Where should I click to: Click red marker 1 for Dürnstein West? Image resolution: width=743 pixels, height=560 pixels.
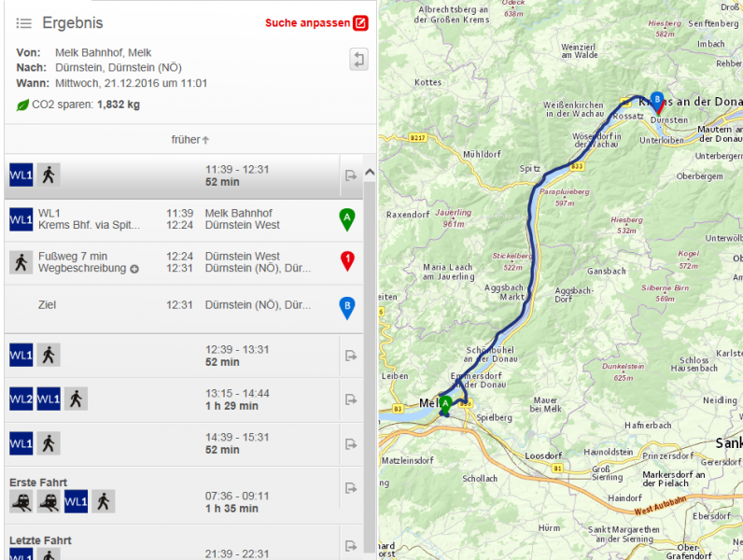pyautogui.click(x=347, y=262)
